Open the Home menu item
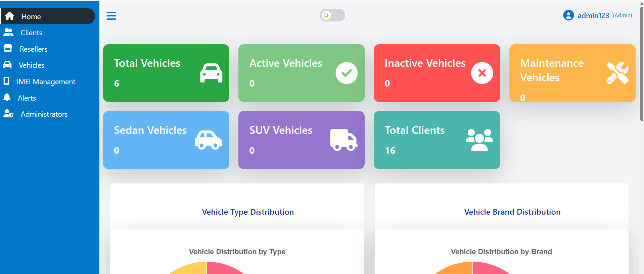The height and width of the screenshot is (274, 644). pyautogui.click(x=48, y=16)
